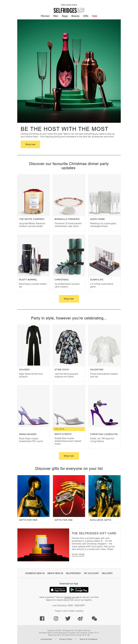Open the Women menu item
Viewport: 138px width, 644px height.
coord(45,16)
